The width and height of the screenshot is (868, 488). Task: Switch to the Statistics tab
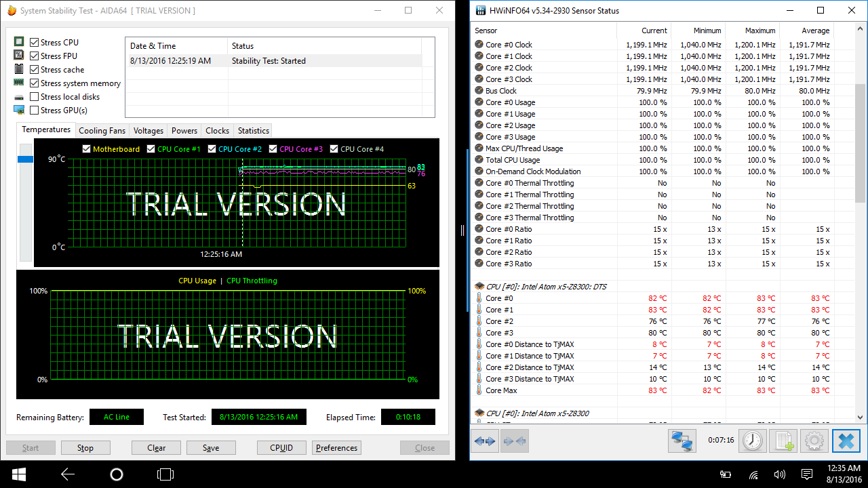tap(254, 131)
